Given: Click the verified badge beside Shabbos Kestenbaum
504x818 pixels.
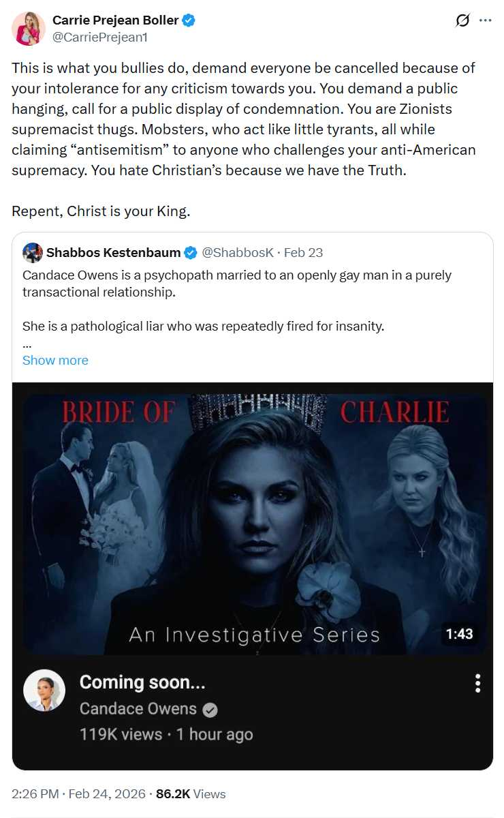Looking at the screenshot, I should click(x=191, y=253).
